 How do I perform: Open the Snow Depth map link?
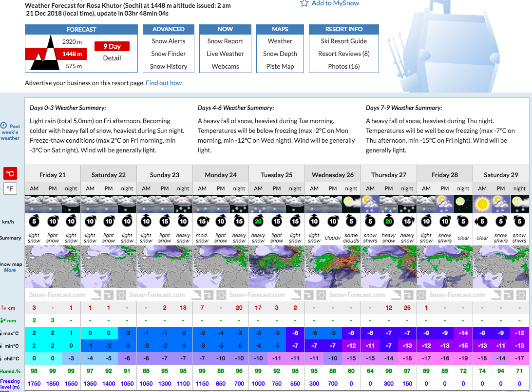click(x=280, y=54)
